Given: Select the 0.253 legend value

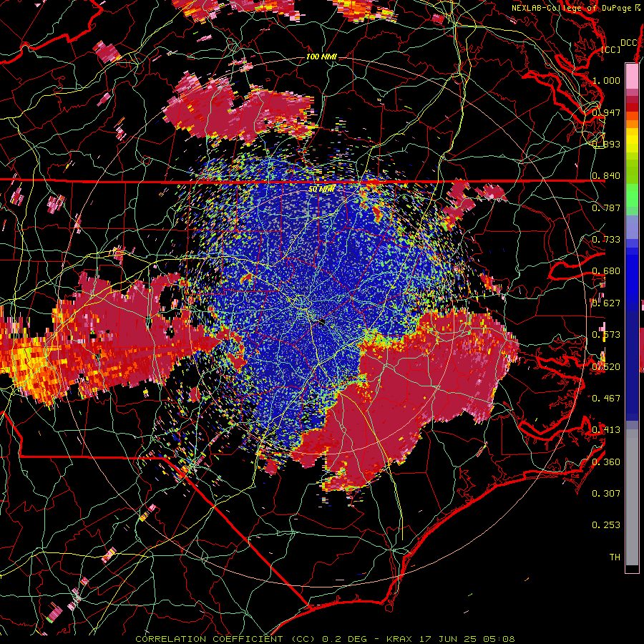Looking at the screenshot, I should (606, 525).
